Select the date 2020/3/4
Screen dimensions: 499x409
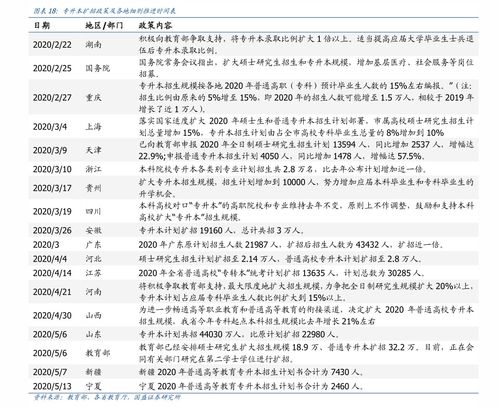50,127
